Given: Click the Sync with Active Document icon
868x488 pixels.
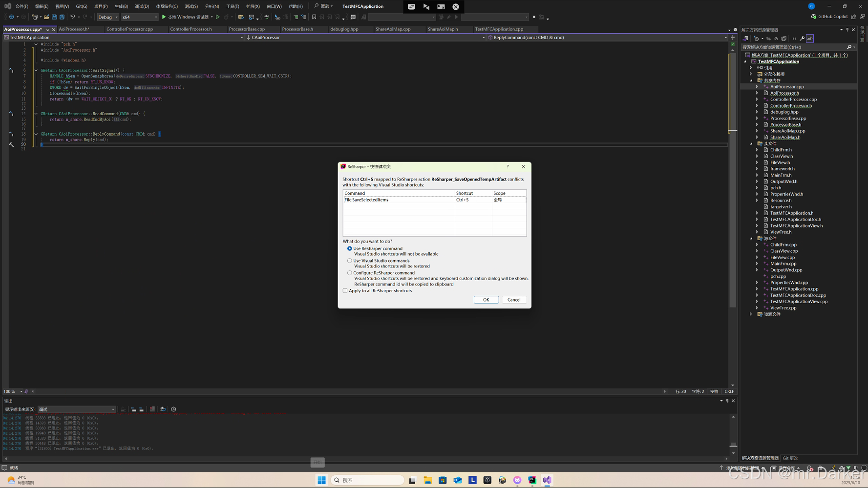Looking at the screenshot, I should [x=768, y=39].
